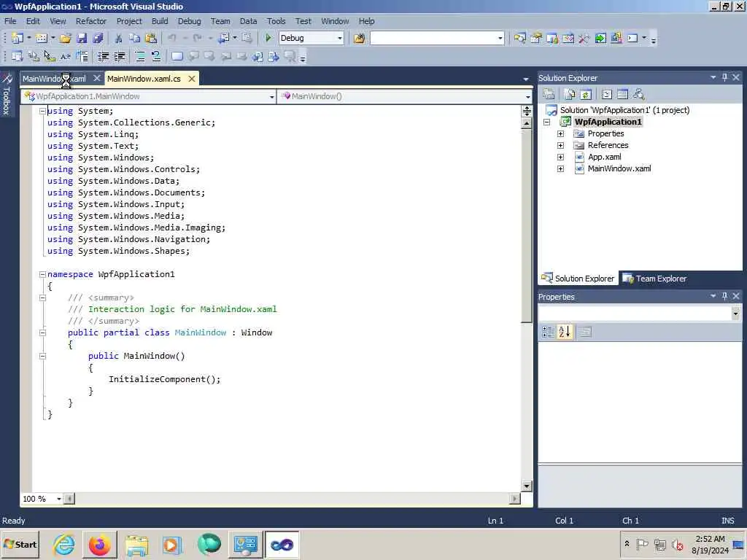
Task: Open Solution Explorer from the main toolbar
Action: coord(519,38)
